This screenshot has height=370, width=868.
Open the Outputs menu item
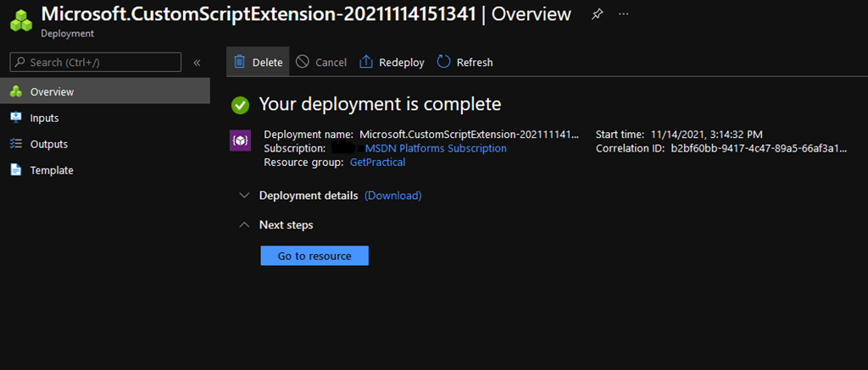tap(104, 144)
